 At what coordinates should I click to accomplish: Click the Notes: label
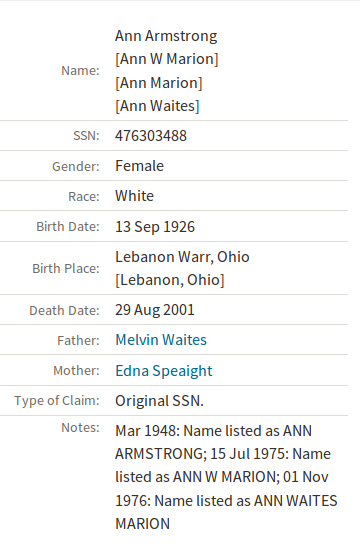(x=80, y=428)
